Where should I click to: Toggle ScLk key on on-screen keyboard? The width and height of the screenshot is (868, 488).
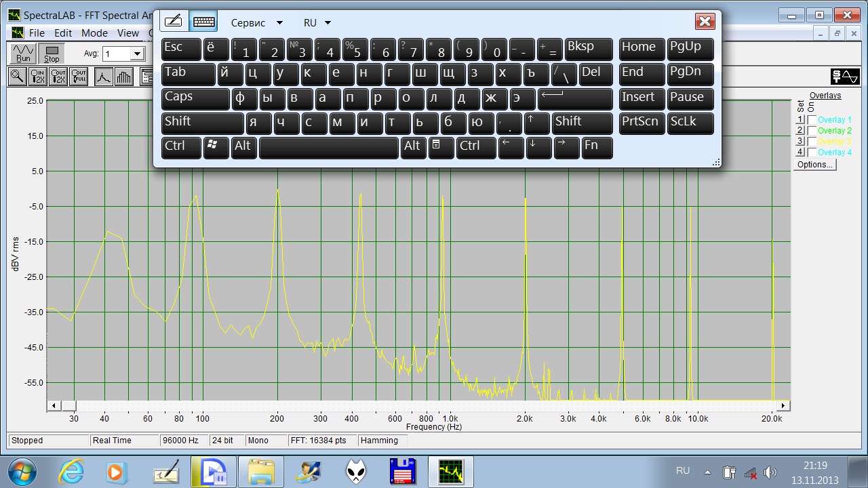[690, 123]
